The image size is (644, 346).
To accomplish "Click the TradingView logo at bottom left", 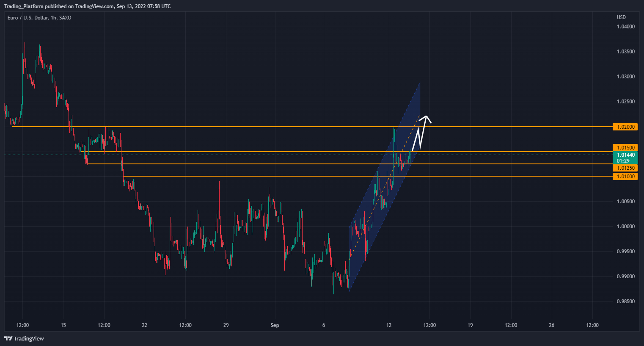I will coord(24,338).
